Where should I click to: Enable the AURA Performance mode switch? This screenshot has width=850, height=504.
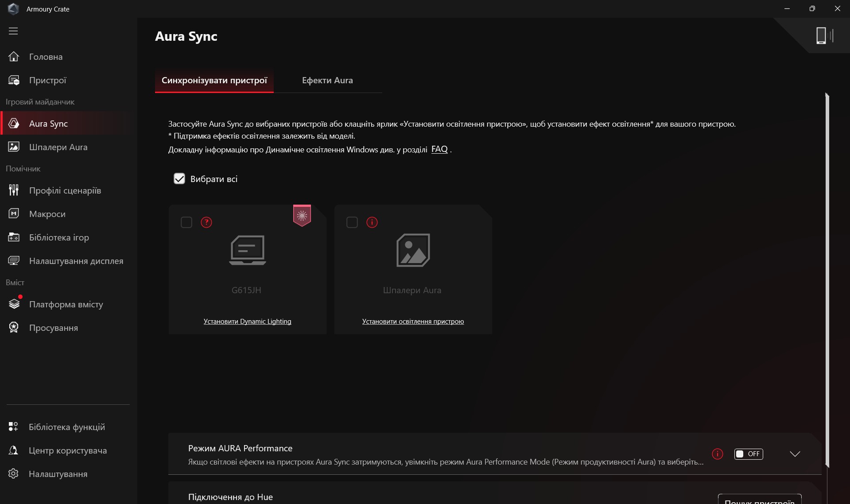748,454
